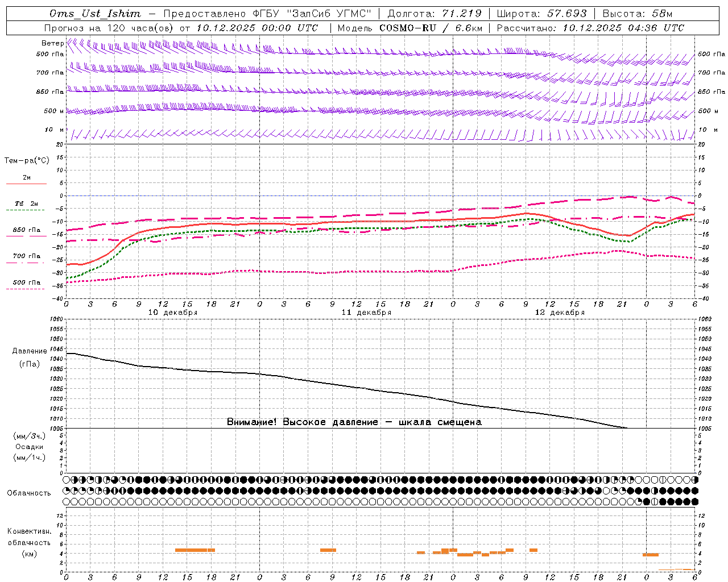Click the warning 'Внимание! Высокое давление — шкала смещена'

(x=354, y=422)
